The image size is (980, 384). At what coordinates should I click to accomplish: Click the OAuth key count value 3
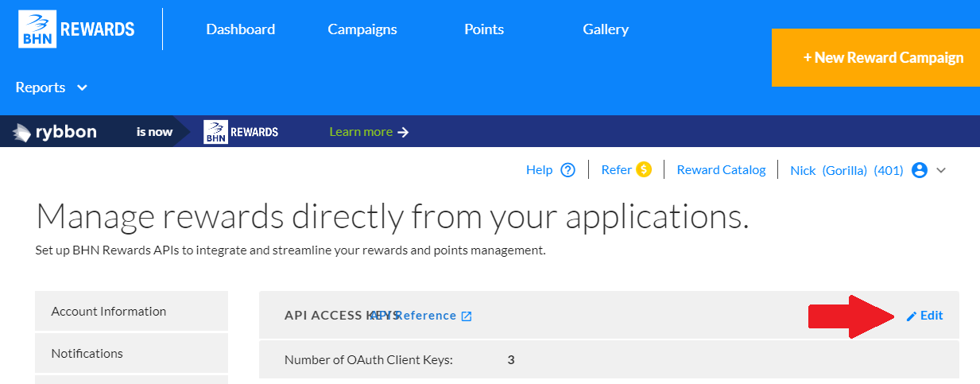point(511,360)
